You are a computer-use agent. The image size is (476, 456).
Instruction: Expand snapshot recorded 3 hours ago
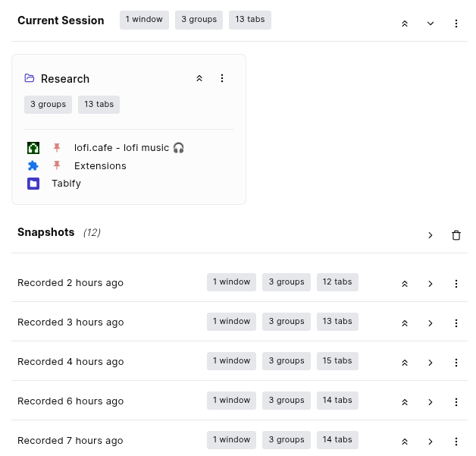click(431, 323)
